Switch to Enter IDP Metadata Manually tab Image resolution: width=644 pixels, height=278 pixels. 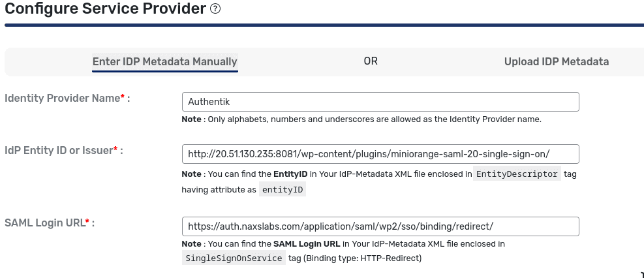pyautogui.click(x=164, y=61)
